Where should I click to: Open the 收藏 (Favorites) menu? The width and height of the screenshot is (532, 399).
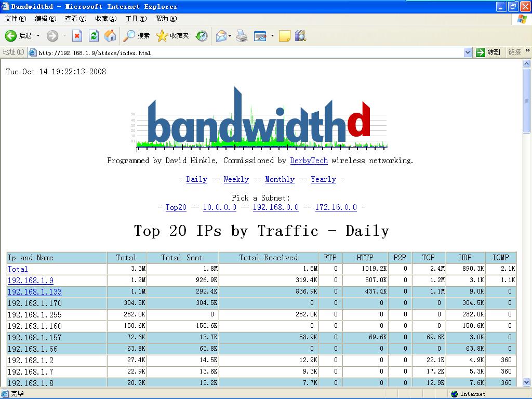106,19
